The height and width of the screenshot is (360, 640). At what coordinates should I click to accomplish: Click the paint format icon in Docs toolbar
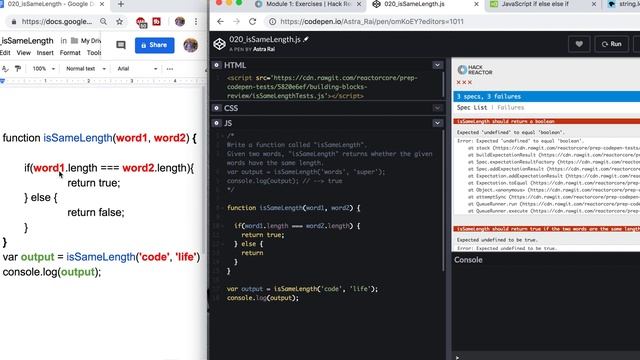pyautogui.click(x=18, y=69)
